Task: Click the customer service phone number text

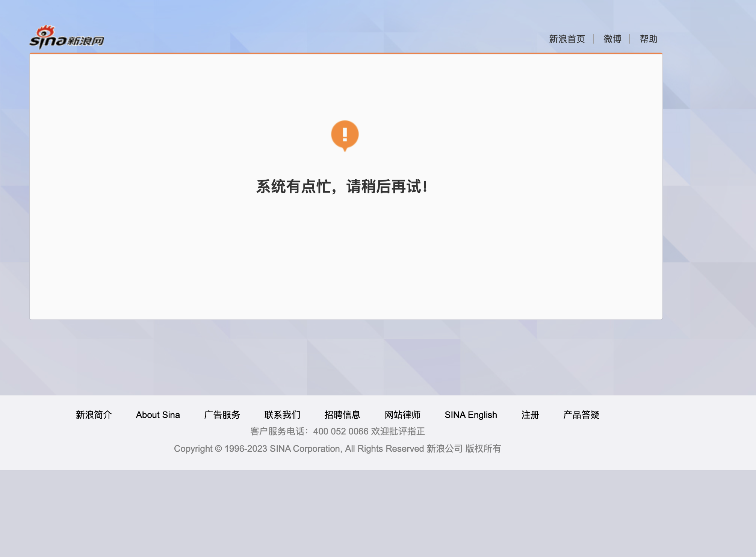Action: [340, 431]
